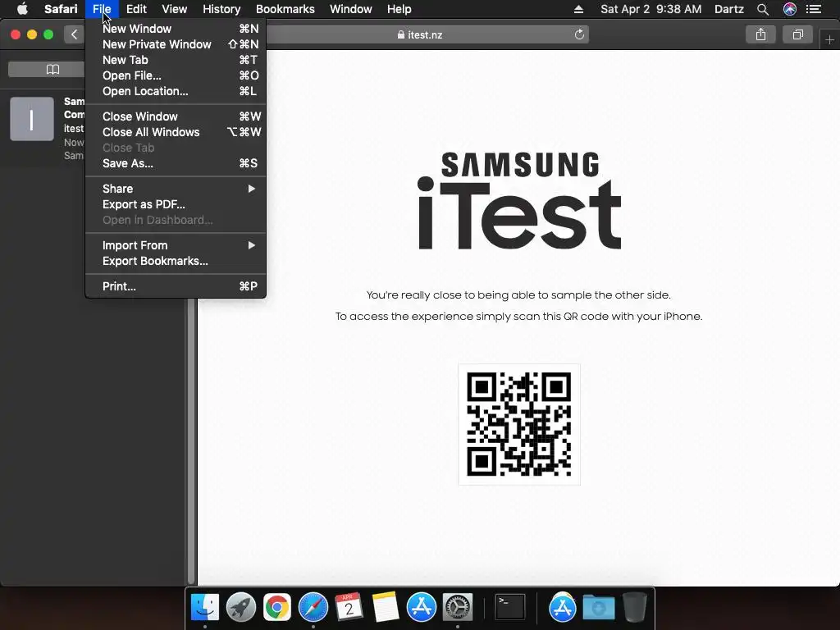Open the View menu
840x630 pixels.
coord(174,9)
